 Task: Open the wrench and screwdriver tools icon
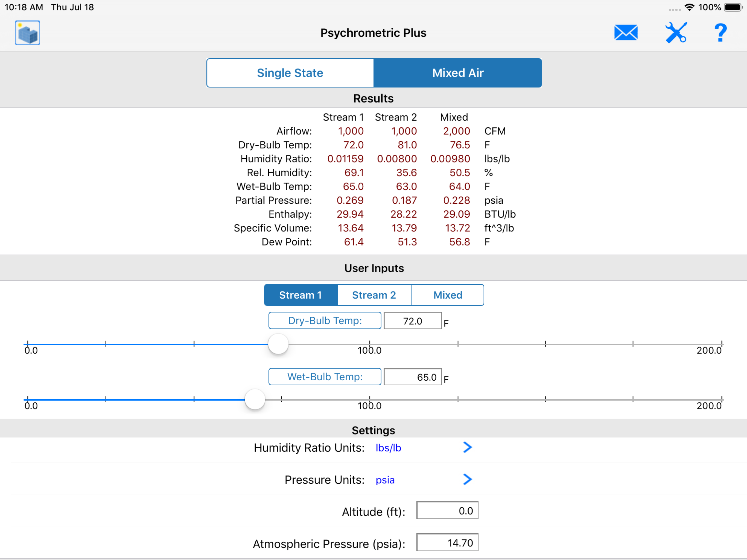[x=676, y=33]
